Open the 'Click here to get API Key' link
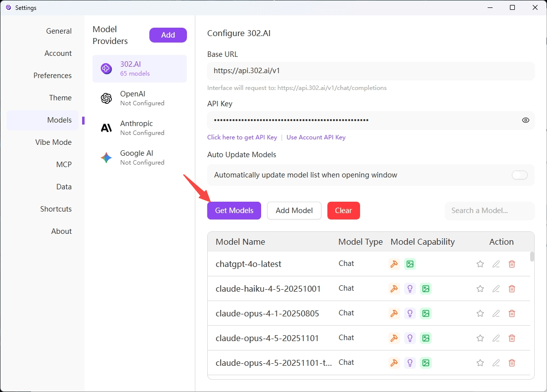Viewport: 547px width, 392px height. coord(242,137)
